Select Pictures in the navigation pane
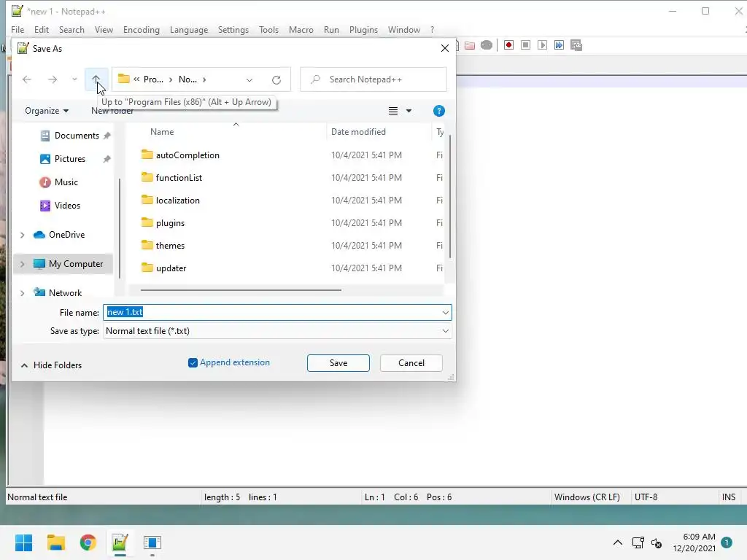747x560 pixels. [x=69, y=159]
